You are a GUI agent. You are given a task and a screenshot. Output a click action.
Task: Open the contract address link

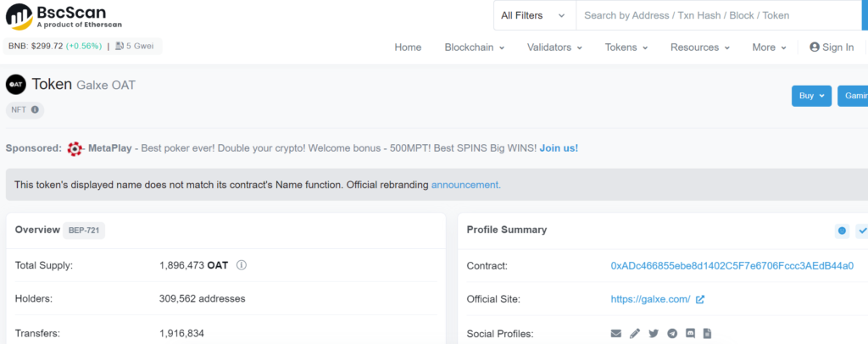tap(732, 265)
